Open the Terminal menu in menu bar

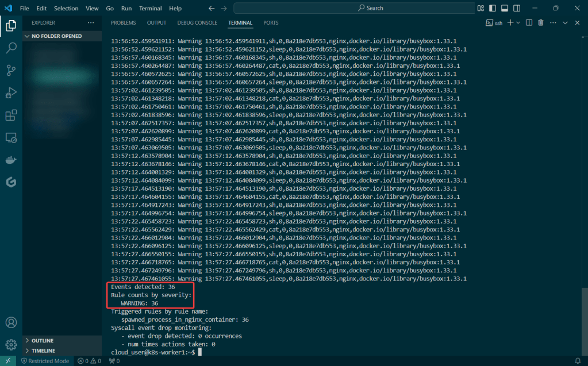click(x=150, y=9)
